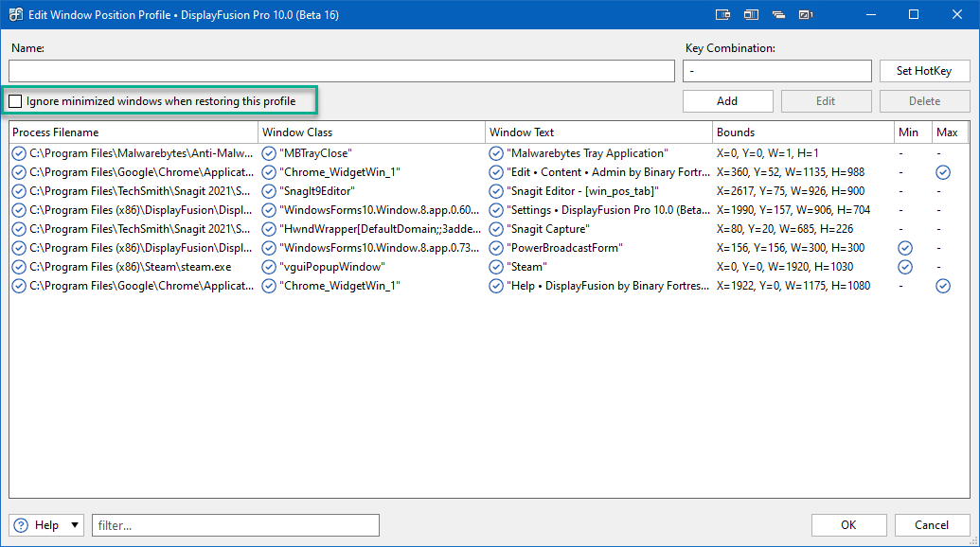Click the Min checkmark icon on the Steam row
The height and width of the screenshot is (547, 980).
(904, 267)
